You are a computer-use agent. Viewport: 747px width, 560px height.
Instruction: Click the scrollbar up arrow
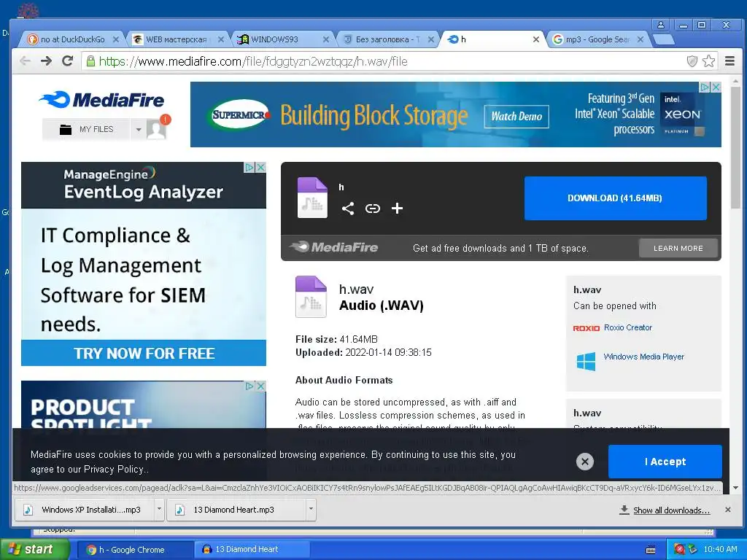click(x=735, y=82)
